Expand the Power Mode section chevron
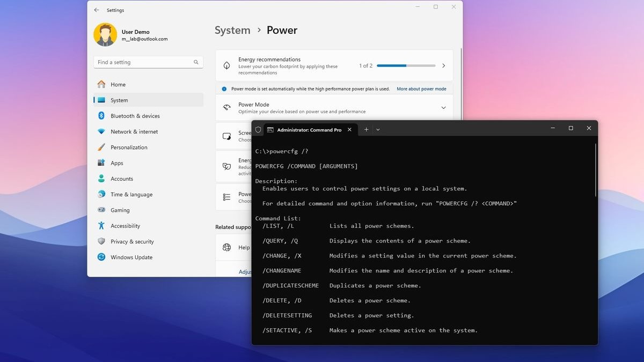This screenshot has width=644, height=362. 443,108
